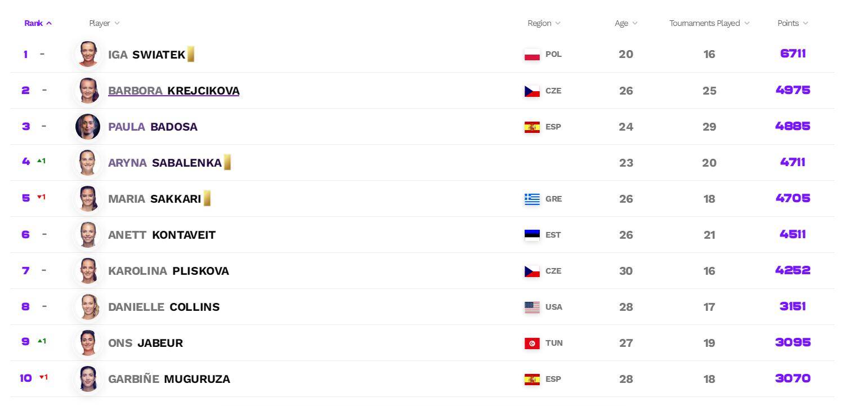Click Estonia flag icon beside EST
Screen dimensions: 868x406
(x=532, y=235)
